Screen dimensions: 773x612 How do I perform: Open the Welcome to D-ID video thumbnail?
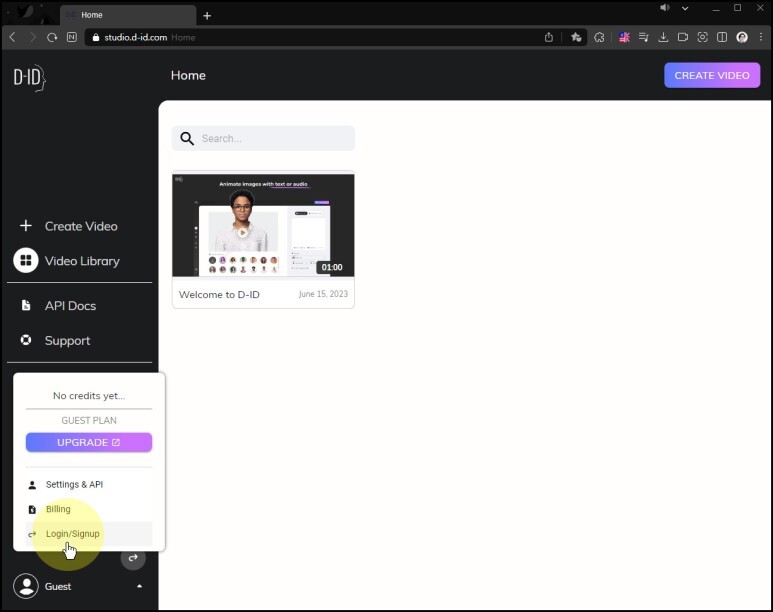click(x=263, y=225)
